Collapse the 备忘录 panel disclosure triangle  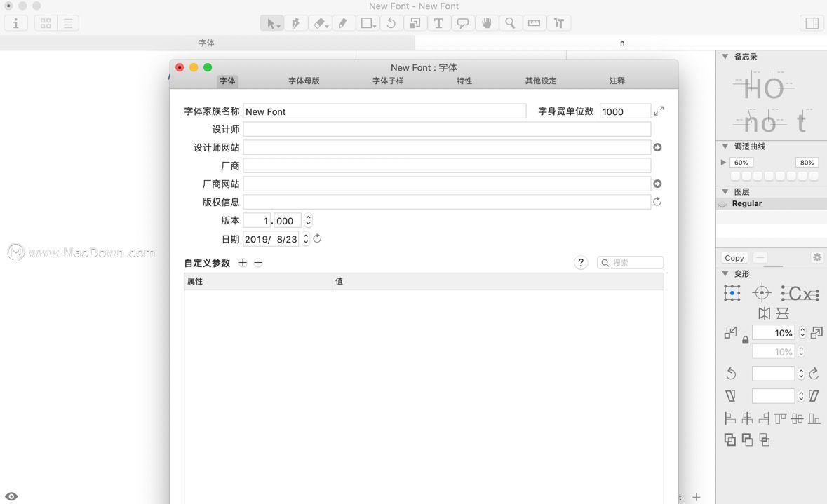pos(724,56)
